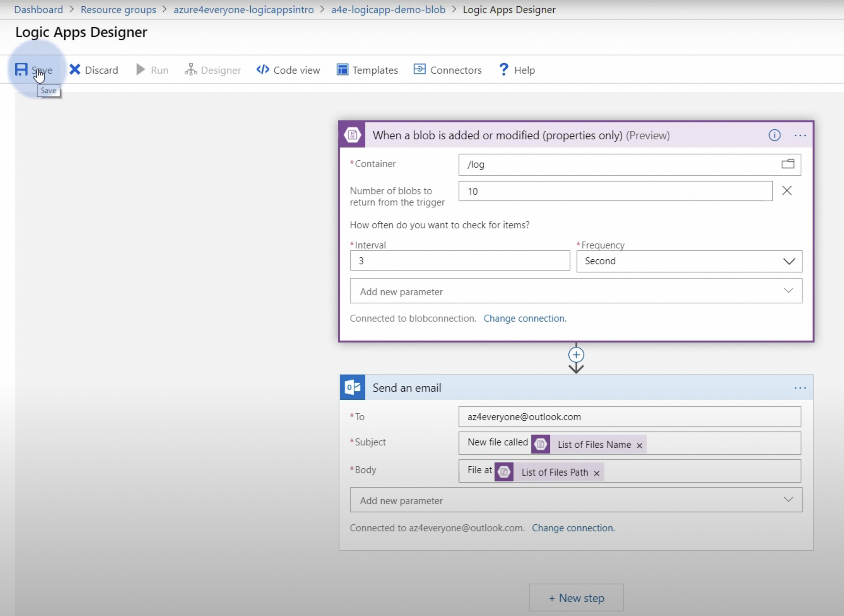Remove the List of Files Name token
The height and width of the screenshot is (616, 844).
[640, 445]
